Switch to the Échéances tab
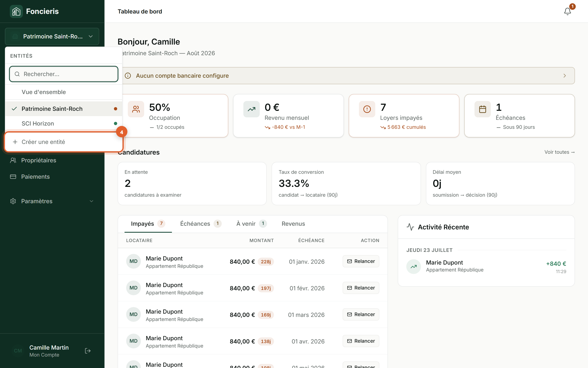588x368 pixels. pos(201,224)
